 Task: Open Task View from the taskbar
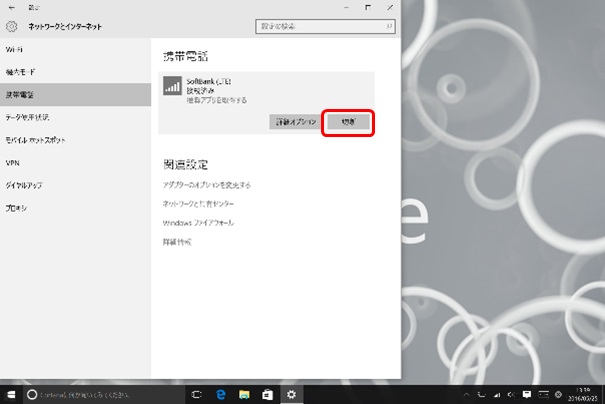click(x=197, y=394)
